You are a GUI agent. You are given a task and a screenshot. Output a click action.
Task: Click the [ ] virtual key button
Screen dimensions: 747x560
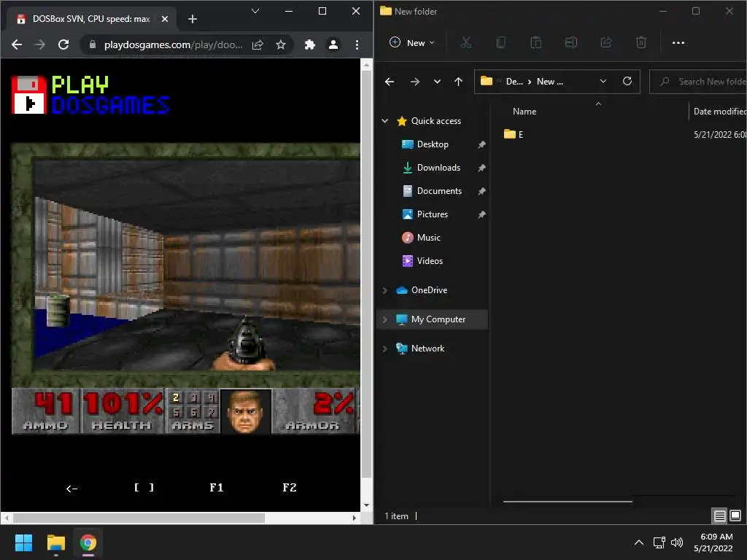144,487
